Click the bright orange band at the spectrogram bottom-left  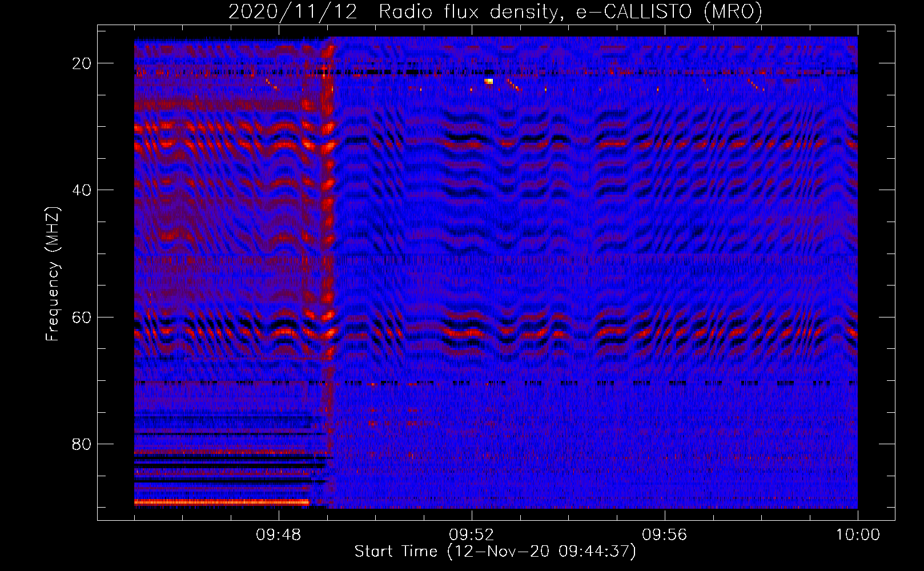pos(222,502)
